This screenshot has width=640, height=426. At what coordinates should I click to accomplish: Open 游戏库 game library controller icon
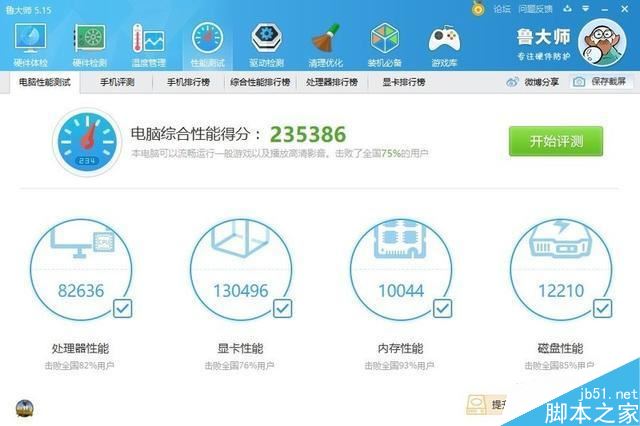point(444,38)
